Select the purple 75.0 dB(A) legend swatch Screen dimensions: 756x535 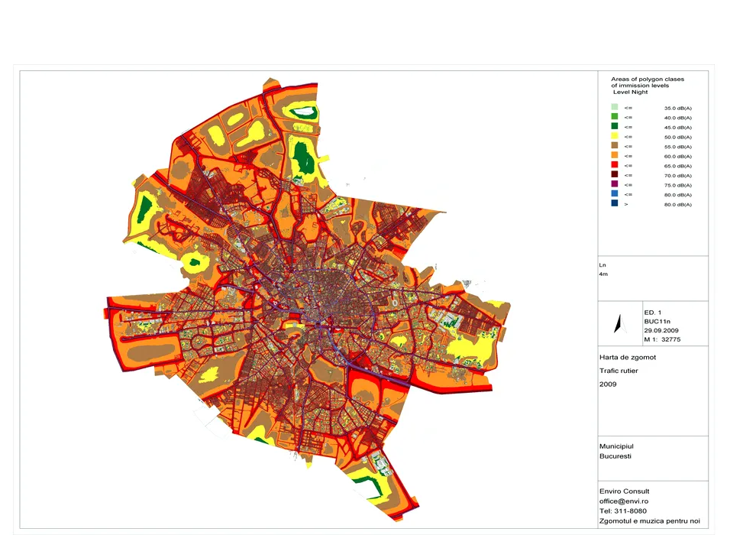tap(614, 185)
